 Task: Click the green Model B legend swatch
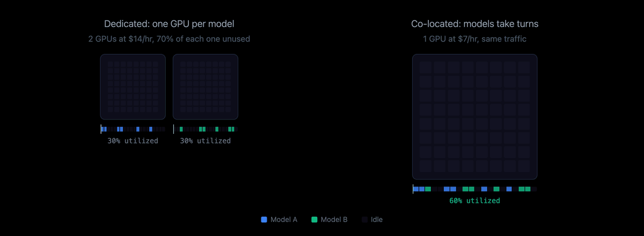(x=314, y=219)
